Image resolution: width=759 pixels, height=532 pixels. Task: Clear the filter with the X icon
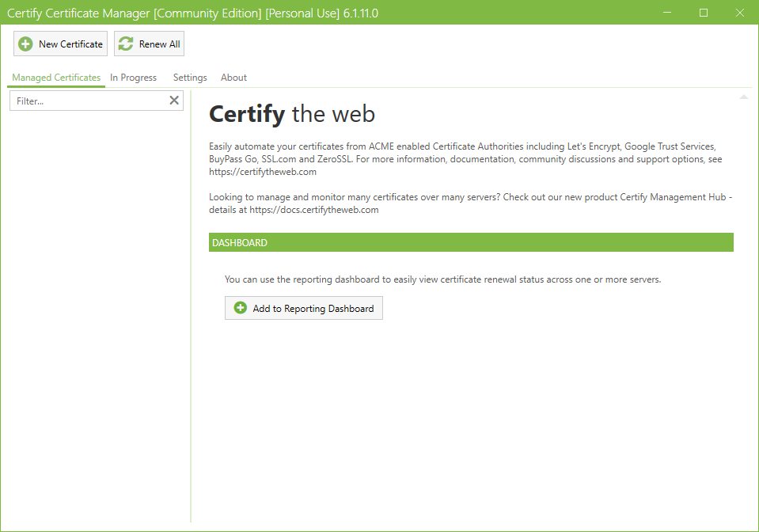[x=174, y=101]
